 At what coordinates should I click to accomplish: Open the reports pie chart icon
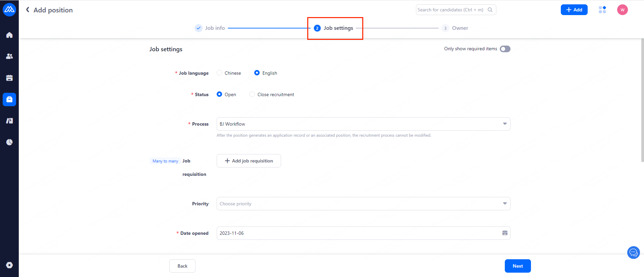9,142
